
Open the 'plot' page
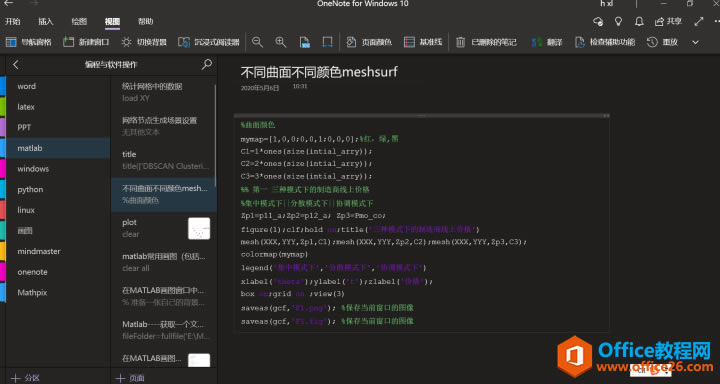pos(163,228)
